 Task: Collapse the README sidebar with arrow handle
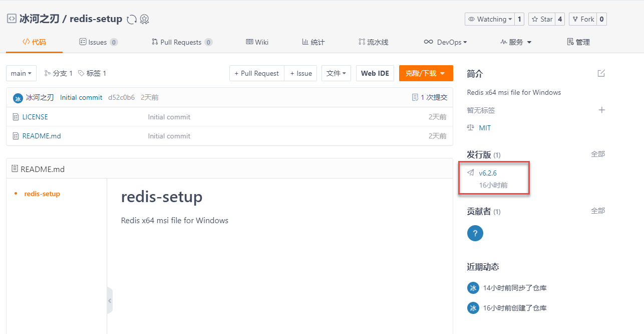click(x=110, y=301)
